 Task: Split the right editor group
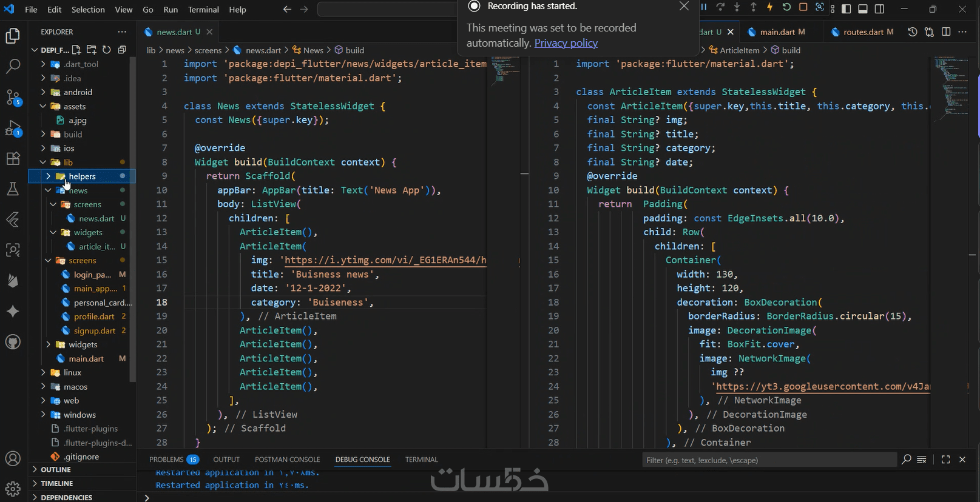(946, 32)
